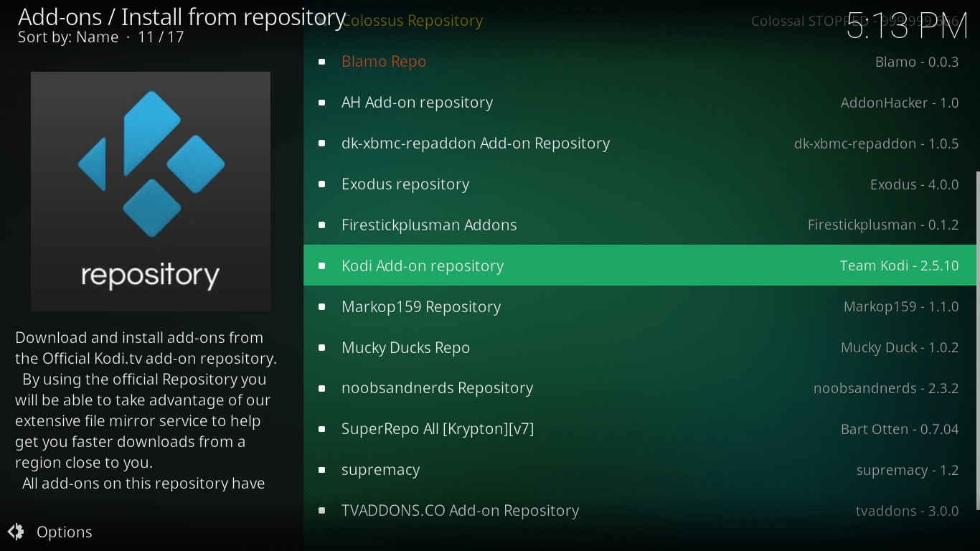Click the Mucky Duck - 1.0.2 version text

click(900, 347)
